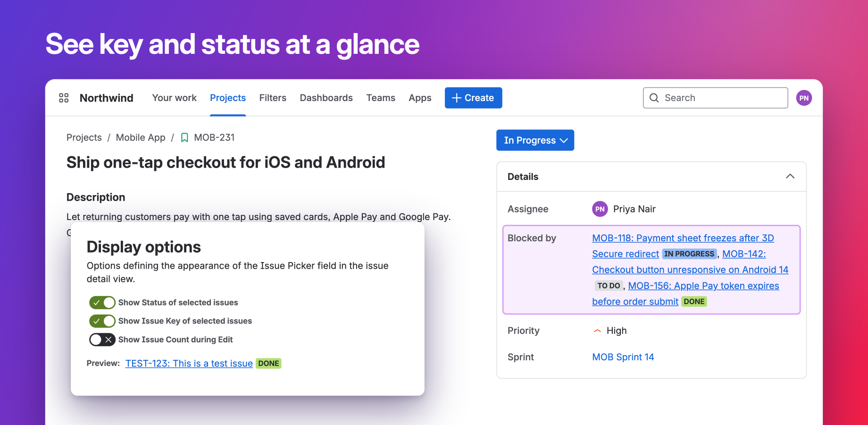Open the Filters menu

(x=273, y=98)
